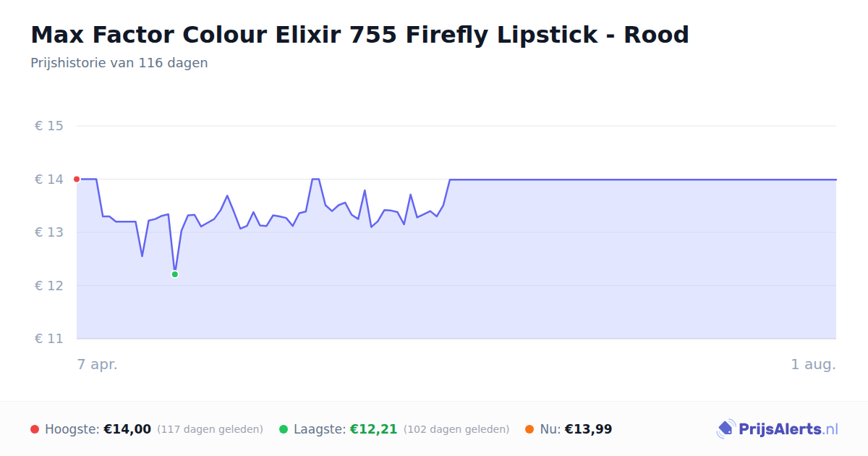868x456 pixels.
Task: Click the € 12 axis label
Action: 49,286
